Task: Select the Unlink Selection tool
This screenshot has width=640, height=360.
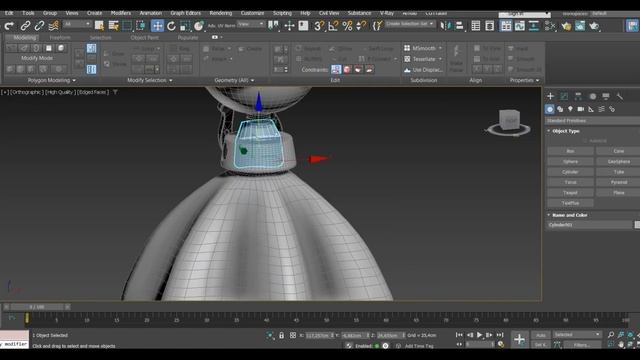Action: (39, 26)
